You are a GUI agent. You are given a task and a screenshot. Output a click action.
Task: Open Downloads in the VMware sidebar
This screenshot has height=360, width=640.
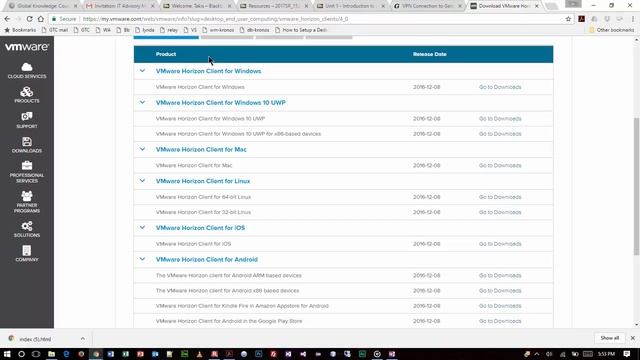(27, 145)
